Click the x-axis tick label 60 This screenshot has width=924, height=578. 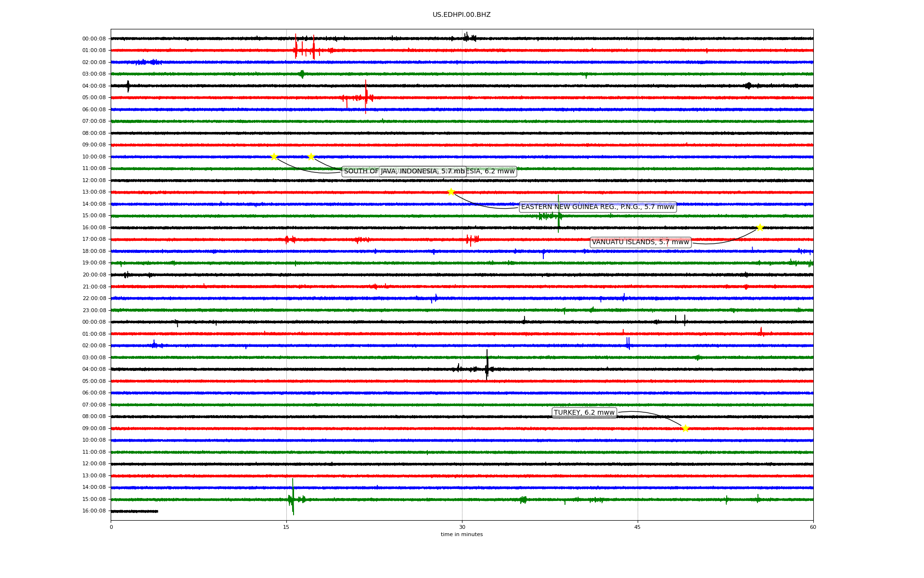point(813,527)
